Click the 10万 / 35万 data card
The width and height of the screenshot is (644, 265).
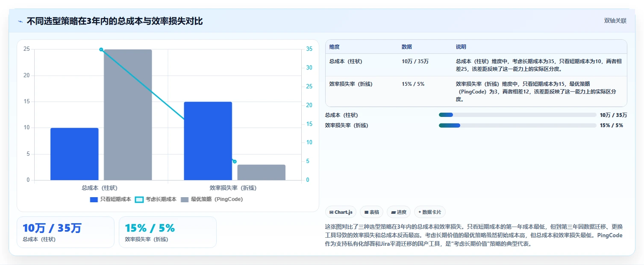tap(65, 232)
